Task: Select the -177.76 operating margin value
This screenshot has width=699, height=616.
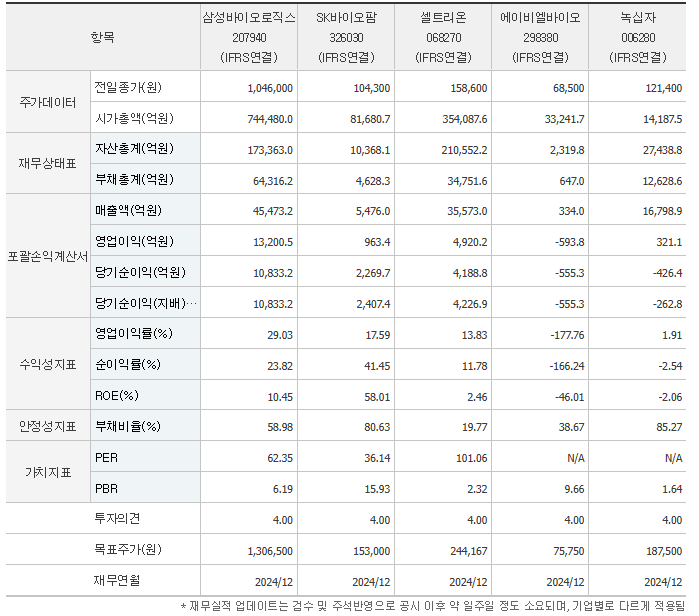Action: 567,335
